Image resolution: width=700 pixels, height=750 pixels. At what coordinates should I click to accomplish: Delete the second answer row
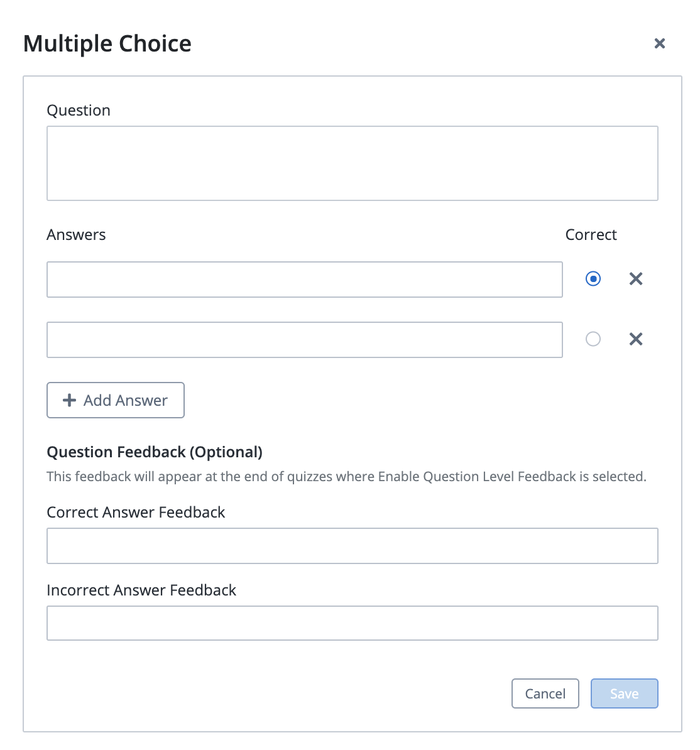coord(636,339)
